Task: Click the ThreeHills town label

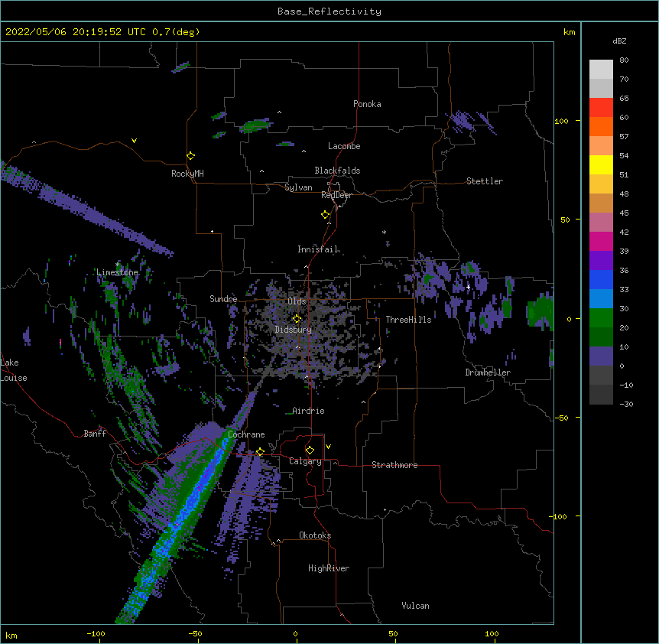Action: click(x=408, y=320)
